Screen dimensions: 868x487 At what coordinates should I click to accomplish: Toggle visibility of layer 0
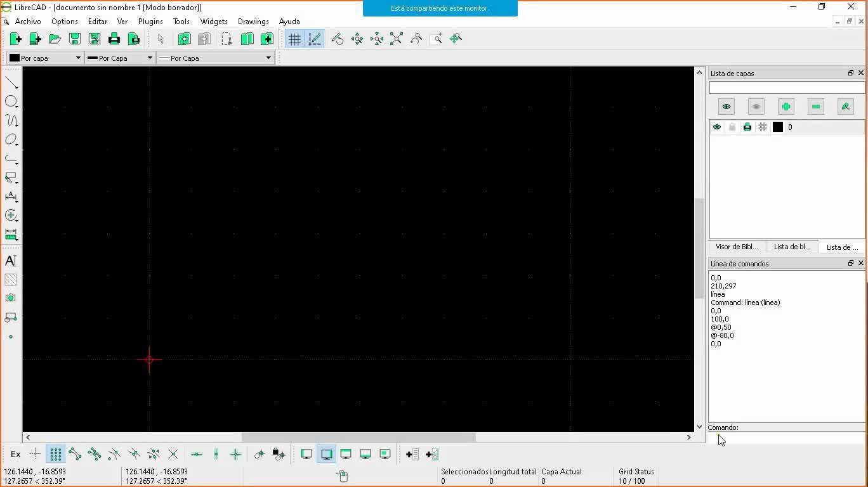click(x=717, y=127)
